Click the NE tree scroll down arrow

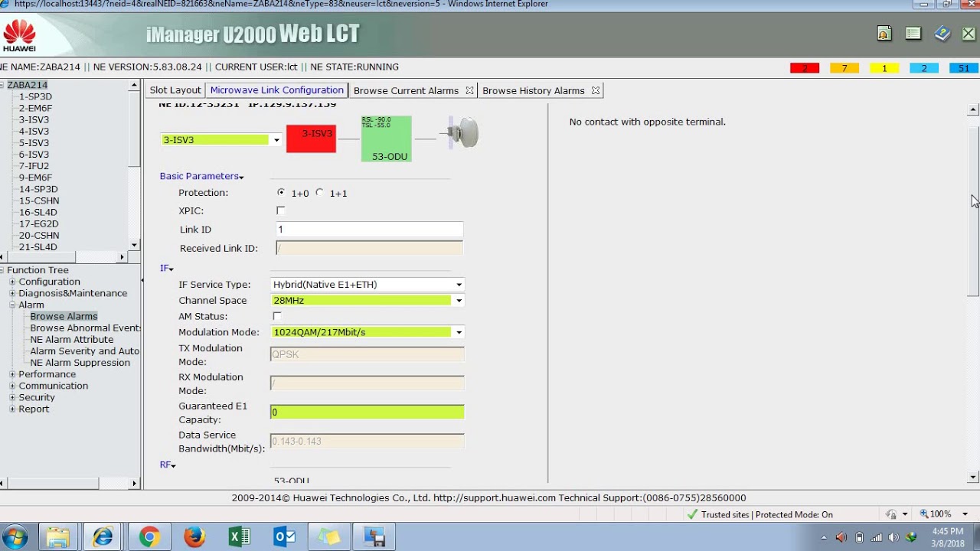(x=134, y=245)
